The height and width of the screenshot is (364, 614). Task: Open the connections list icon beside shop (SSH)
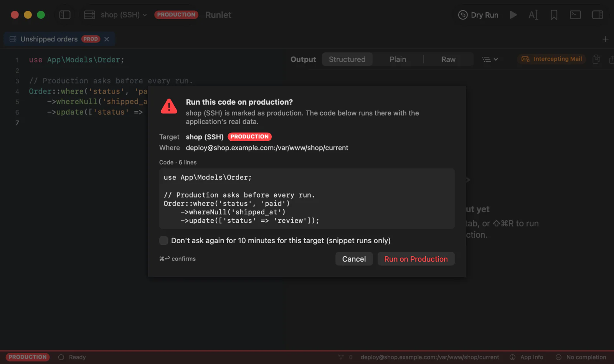[89, 15]
